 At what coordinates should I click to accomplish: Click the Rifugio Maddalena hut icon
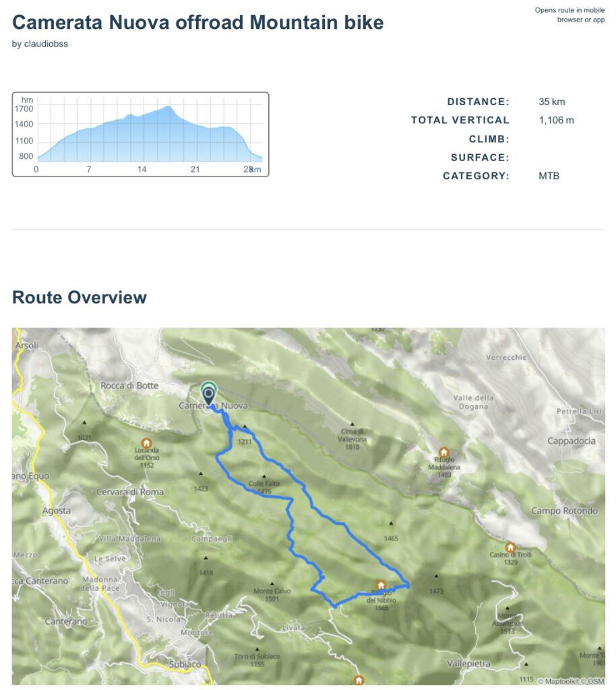point(443,452)
